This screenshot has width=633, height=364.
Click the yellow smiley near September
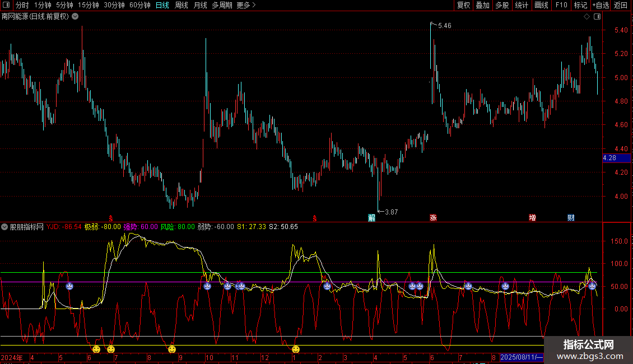coord(171,349)
